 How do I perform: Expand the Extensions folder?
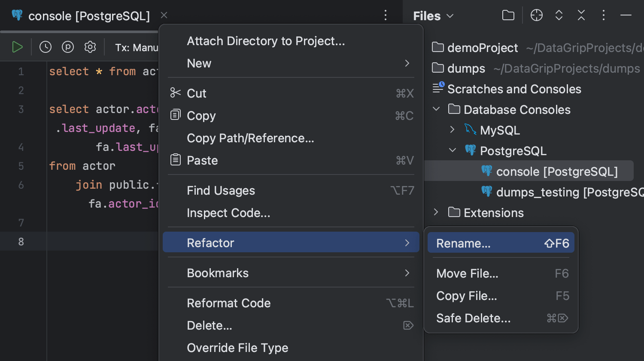click(436, 212)
